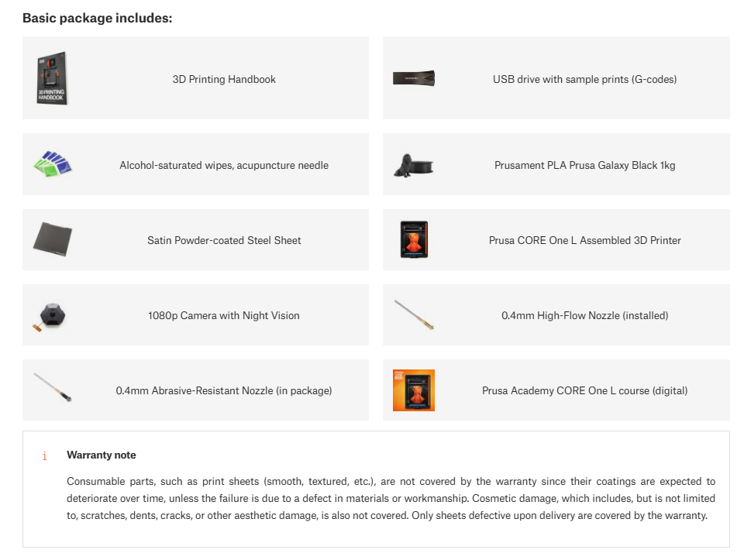Click the Warranty note heading
This screenshot has height=560, width=744.
click(101, 455)
